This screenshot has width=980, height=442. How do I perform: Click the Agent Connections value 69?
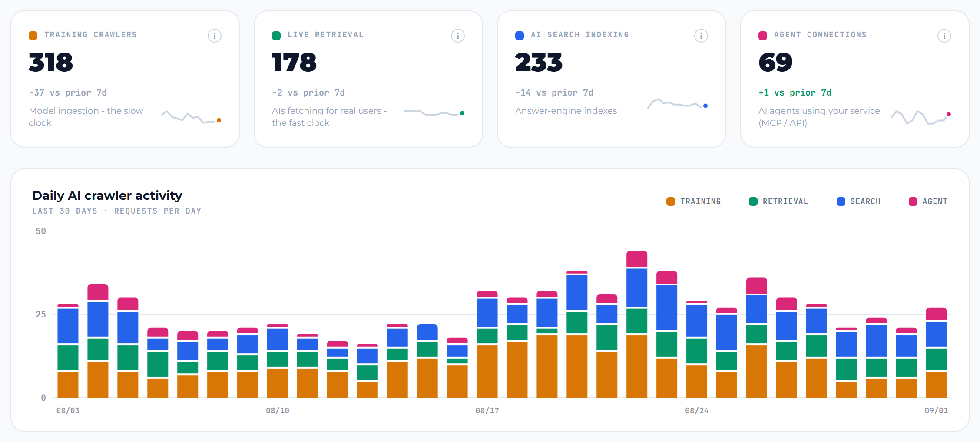(x=775, y=62)
